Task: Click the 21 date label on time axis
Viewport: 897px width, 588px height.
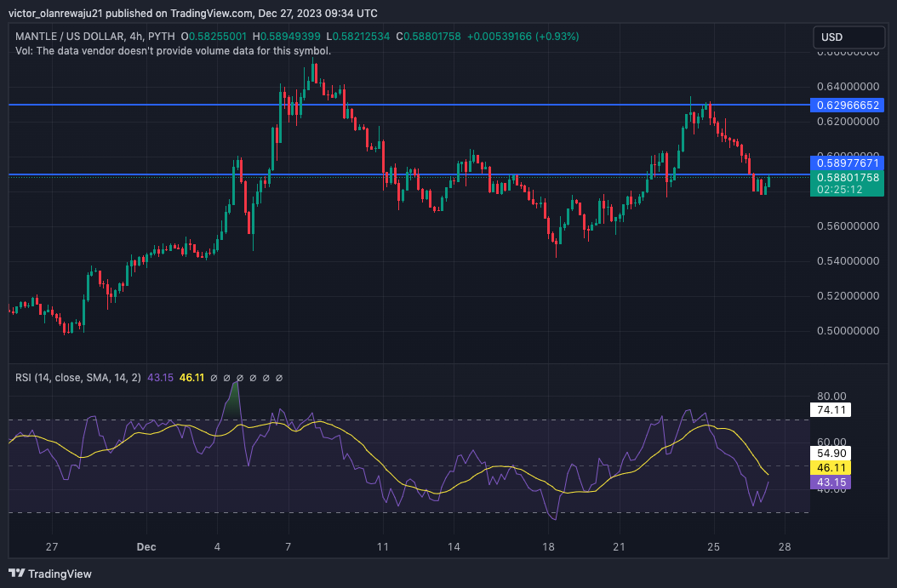Action: [619, 547]
